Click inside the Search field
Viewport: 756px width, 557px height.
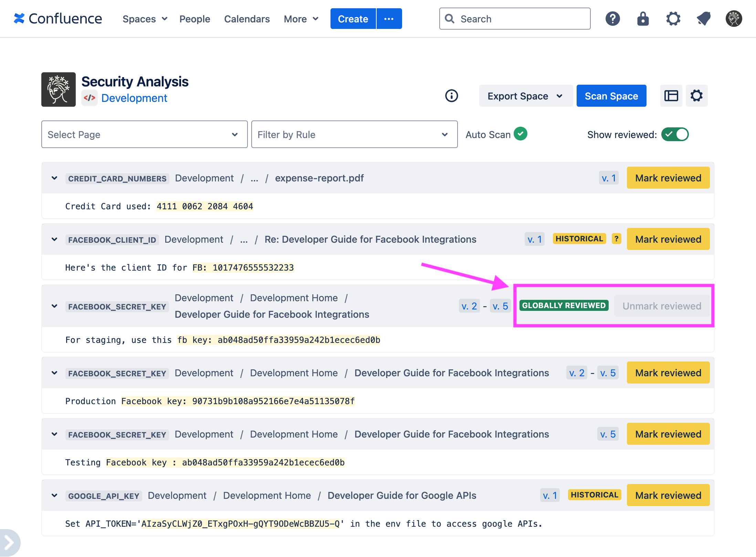pos(514,19)
